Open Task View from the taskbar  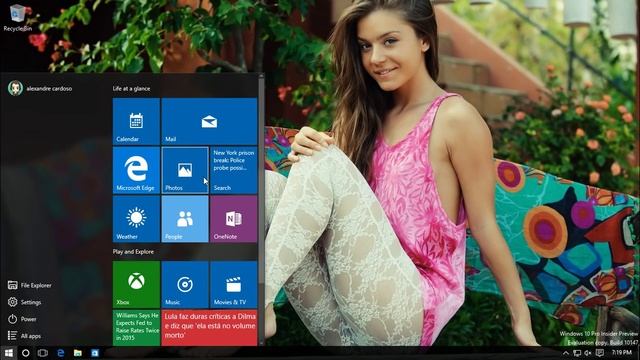(42, 353)
